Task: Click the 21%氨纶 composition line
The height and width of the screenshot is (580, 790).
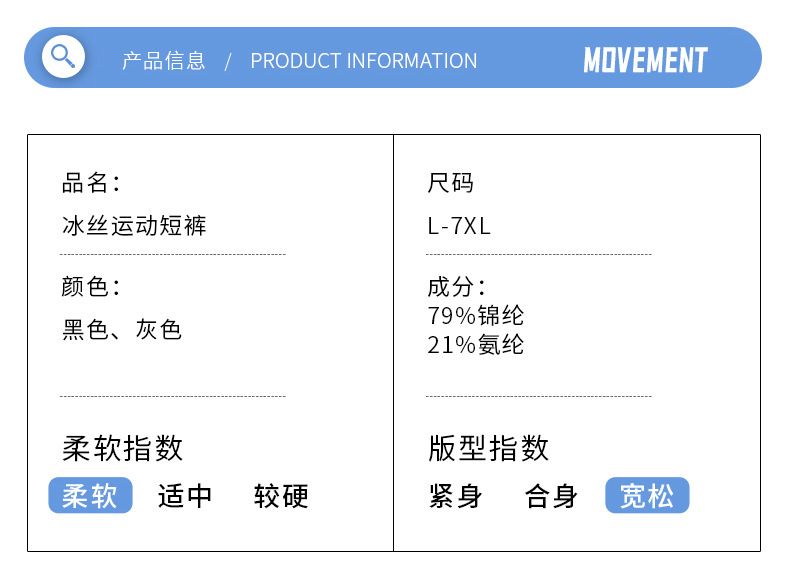Action: [x=475, y=345]
